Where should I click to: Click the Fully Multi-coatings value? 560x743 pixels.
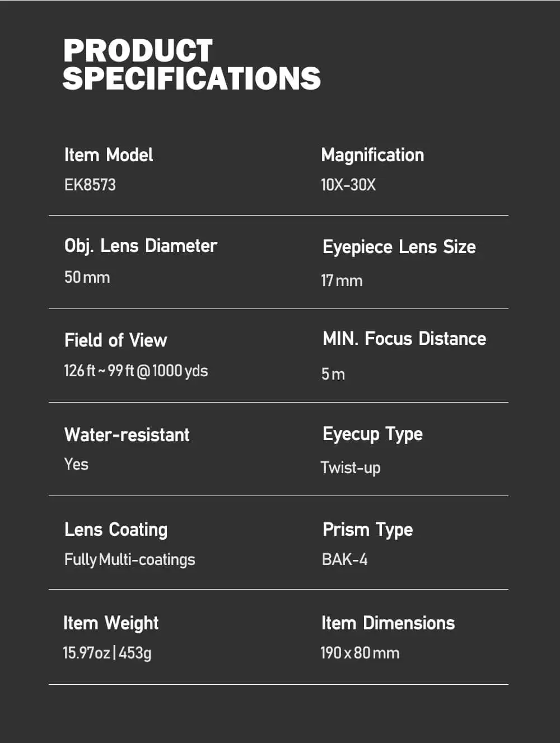(130, 560)
